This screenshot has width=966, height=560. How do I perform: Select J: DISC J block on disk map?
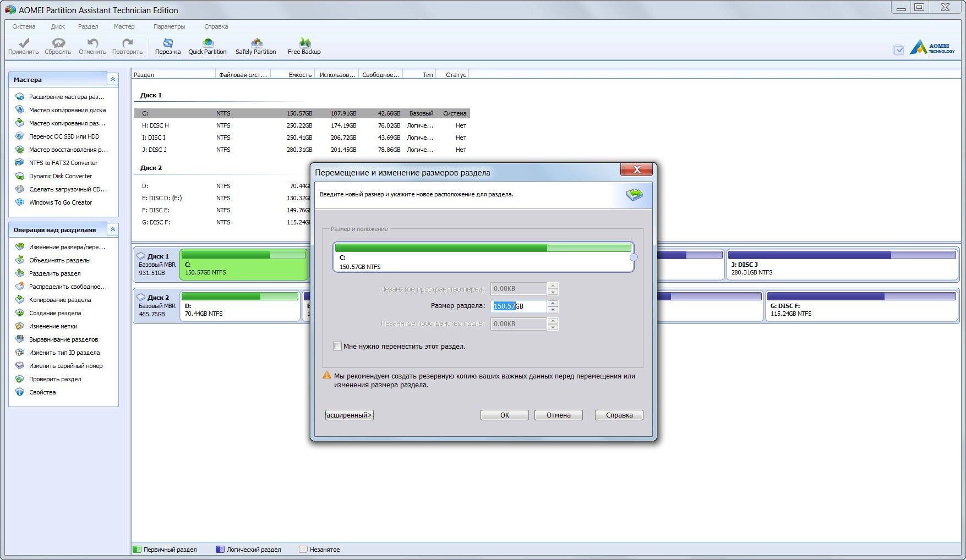(x=842, y=264)
